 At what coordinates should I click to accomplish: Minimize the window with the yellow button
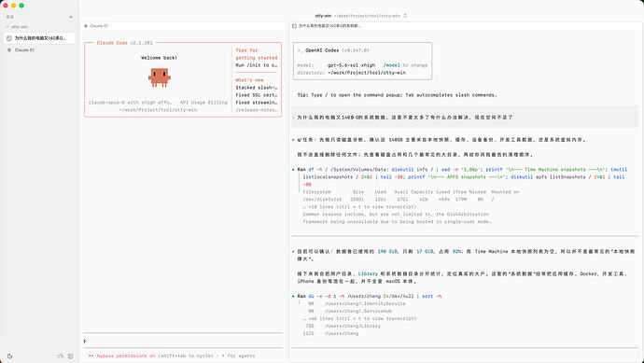pyautogui.click(x=13, y=6)
